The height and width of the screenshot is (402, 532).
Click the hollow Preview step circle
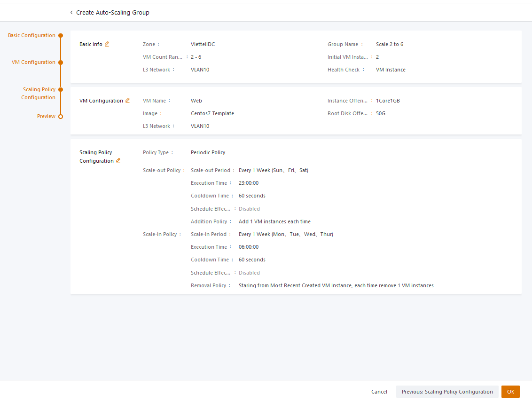point(61,117)
